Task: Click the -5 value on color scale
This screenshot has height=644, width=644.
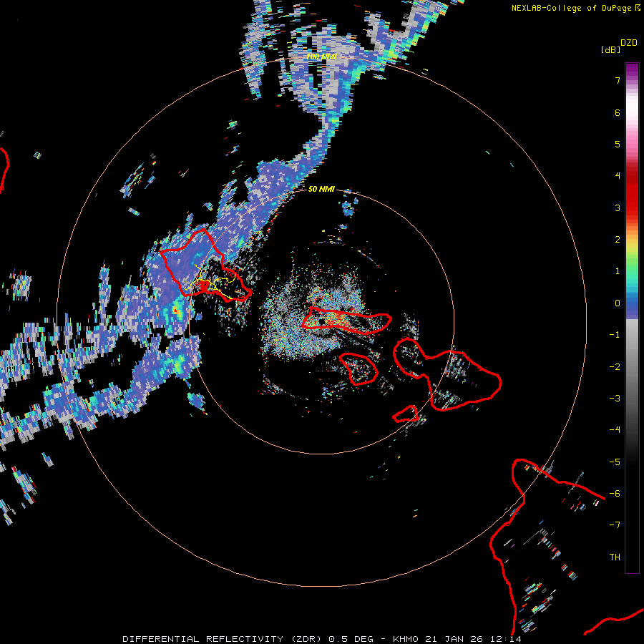Action: click(x=615, y=462)
